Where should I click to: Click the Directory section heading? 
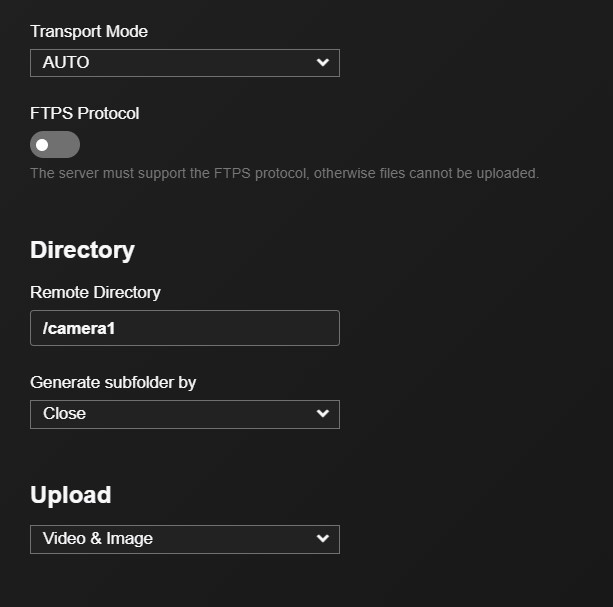pos(82,250)
